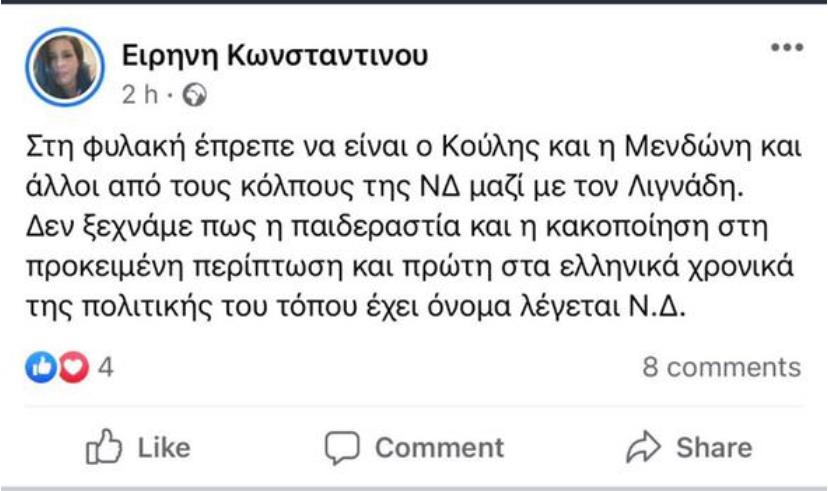
Task: Click the speech bubble Comment icon
Action: tap(343, 447)
